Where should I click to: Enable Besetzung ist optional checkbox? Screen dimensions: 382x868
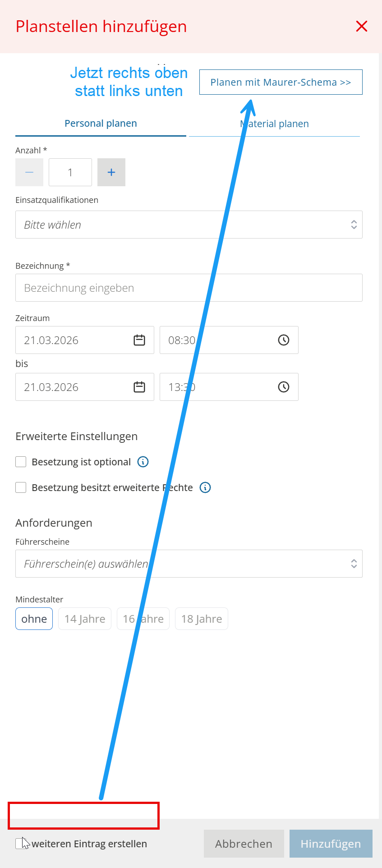(x=21, y=462)
